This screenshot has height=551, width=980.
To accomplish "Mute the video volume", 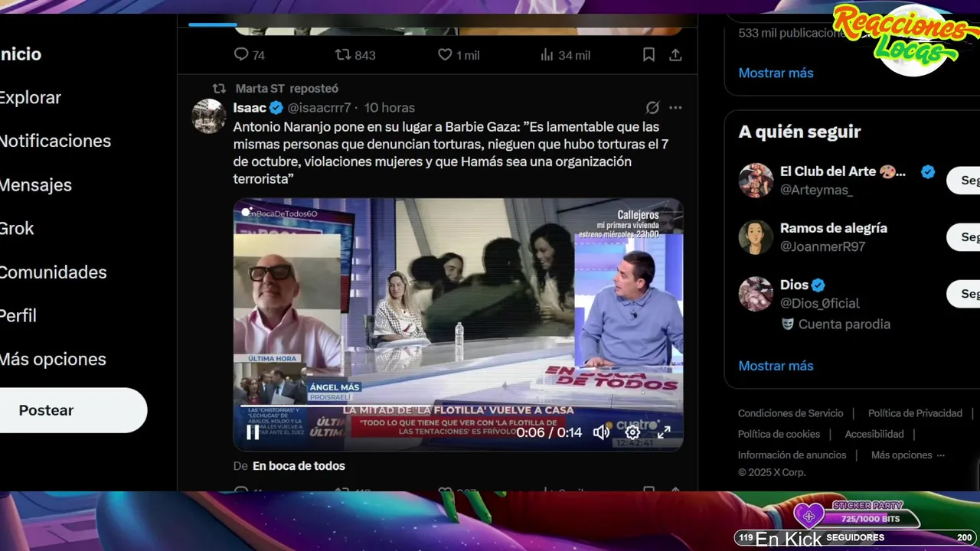I will [x=601, y=432].
